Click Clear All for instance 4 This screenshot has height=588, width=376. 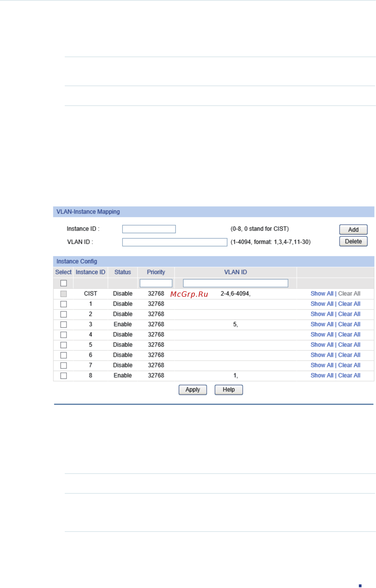pos(349,335)
